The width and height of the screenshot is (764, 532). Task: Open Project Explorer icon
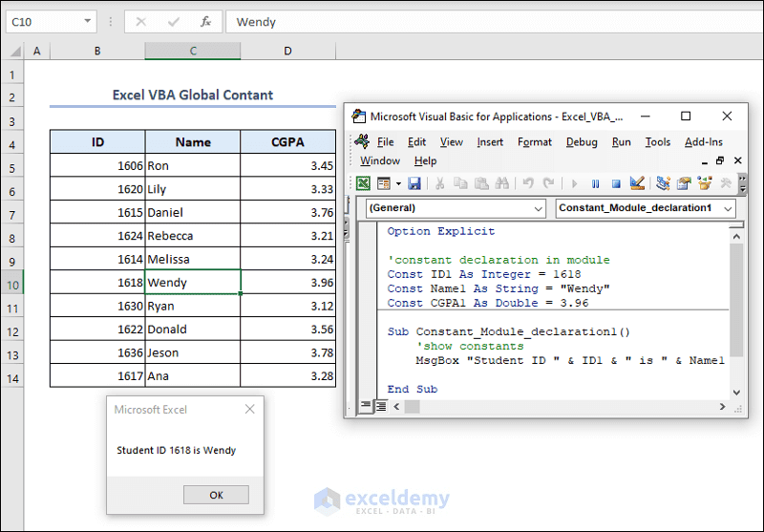(x=663, y=183)
